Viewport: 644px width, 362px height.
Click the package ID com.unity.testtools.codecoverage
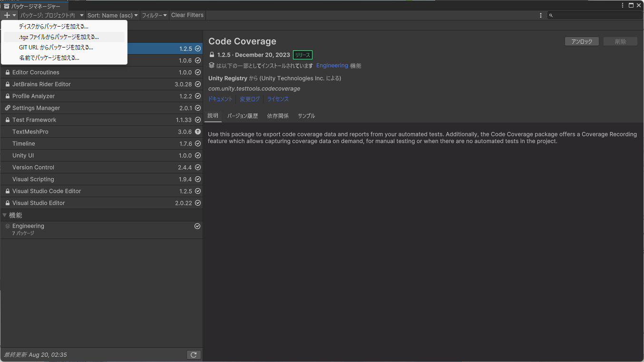pos(254,89)
